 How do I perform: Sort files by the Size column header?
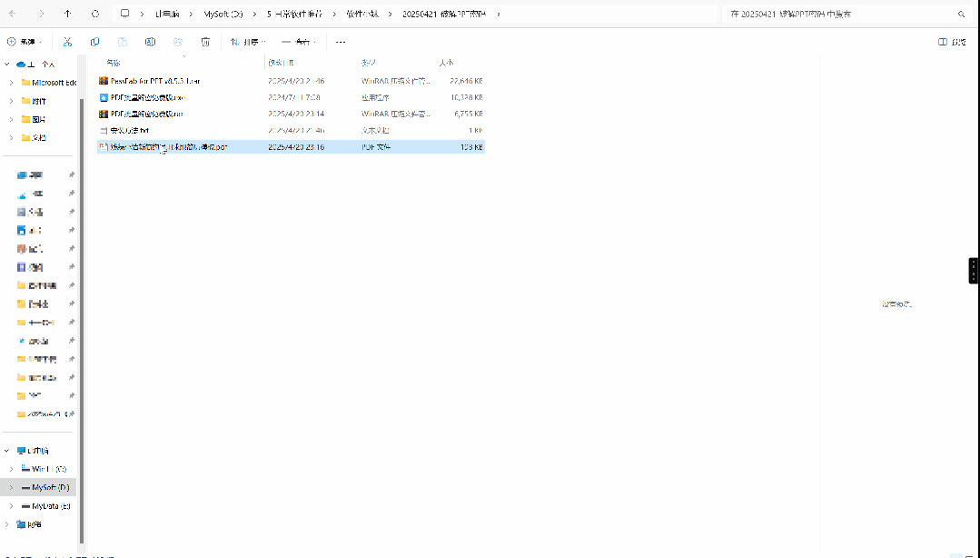446,63
